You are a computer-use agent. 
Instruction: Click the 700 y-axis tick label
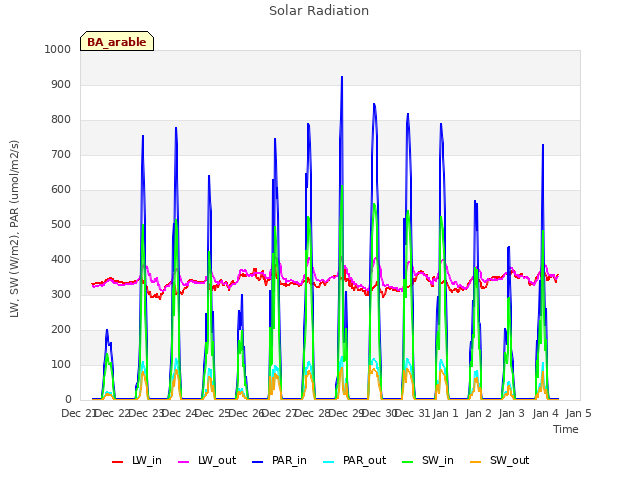click(x=61, y=155)
